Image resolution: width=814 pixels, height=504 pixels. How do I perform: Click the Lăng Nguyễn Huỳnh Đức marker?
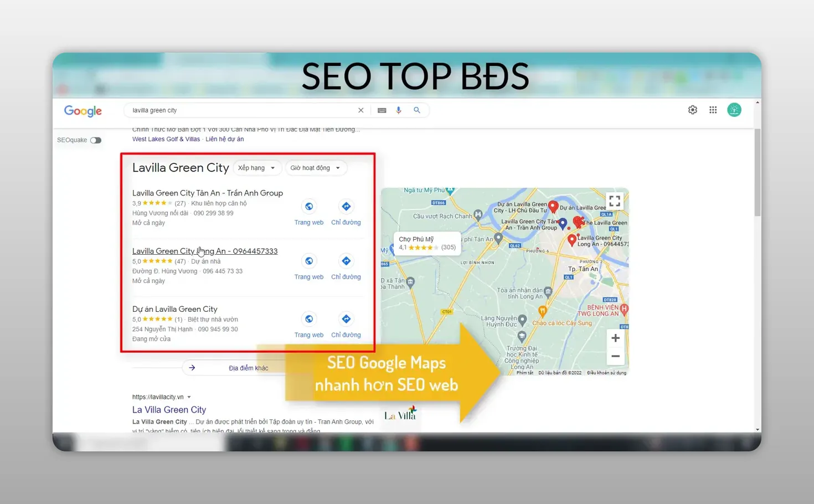(x=522, y=320)
